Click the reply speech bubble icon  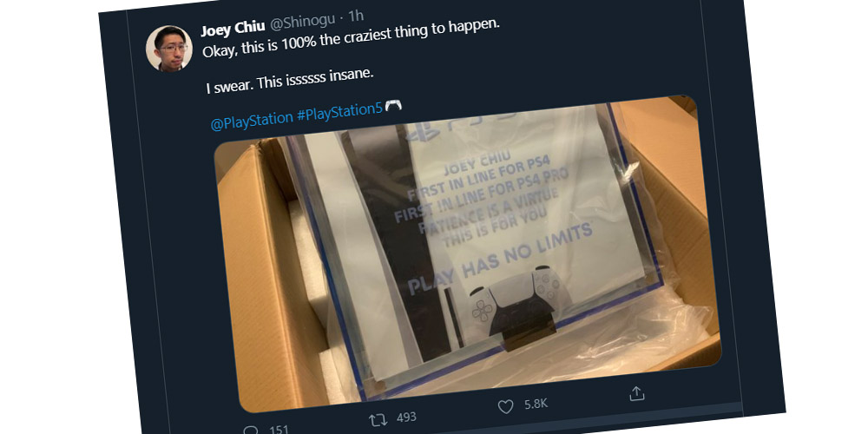click(x=251, y=431)
